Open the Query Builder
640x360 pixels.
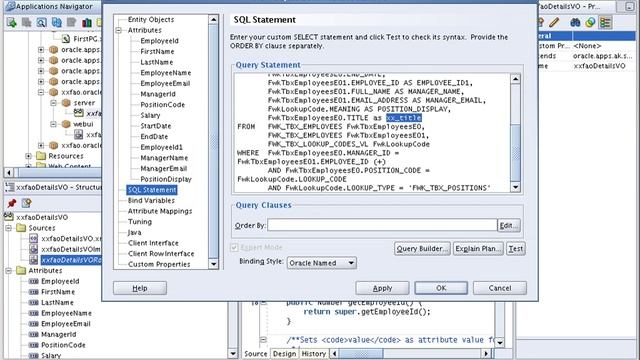[x=422, y=249]
